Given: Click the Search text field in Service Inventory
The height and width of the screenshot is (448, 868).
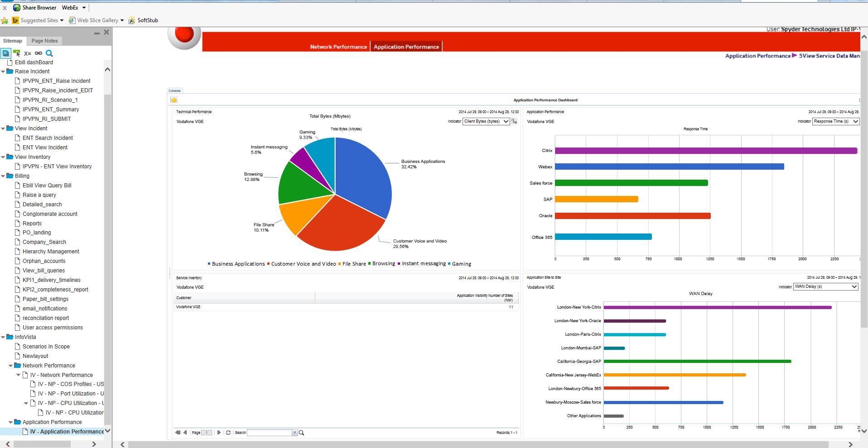Looking at the screenshot, I should tap(269, 433).
